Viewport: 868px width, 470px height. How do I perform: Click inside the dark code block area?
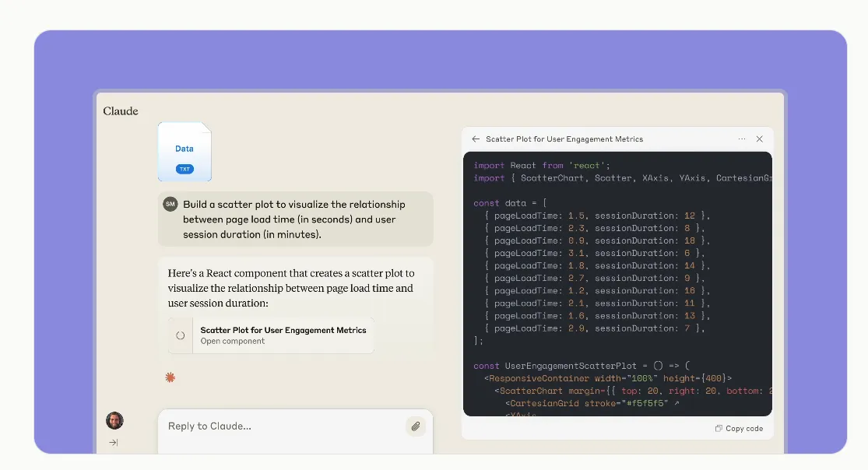pos(617,283)
